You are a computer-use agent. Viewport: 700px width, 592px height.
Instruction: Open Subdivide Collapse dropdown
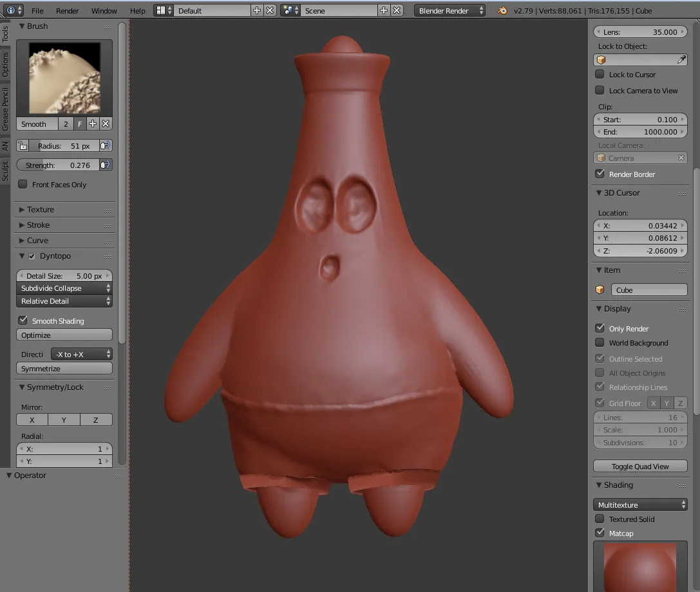64,288
